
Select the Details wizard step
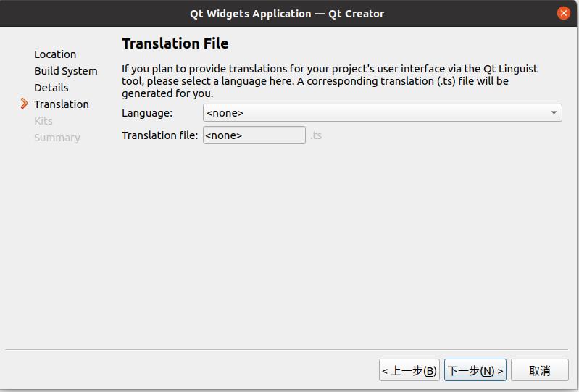51,88
